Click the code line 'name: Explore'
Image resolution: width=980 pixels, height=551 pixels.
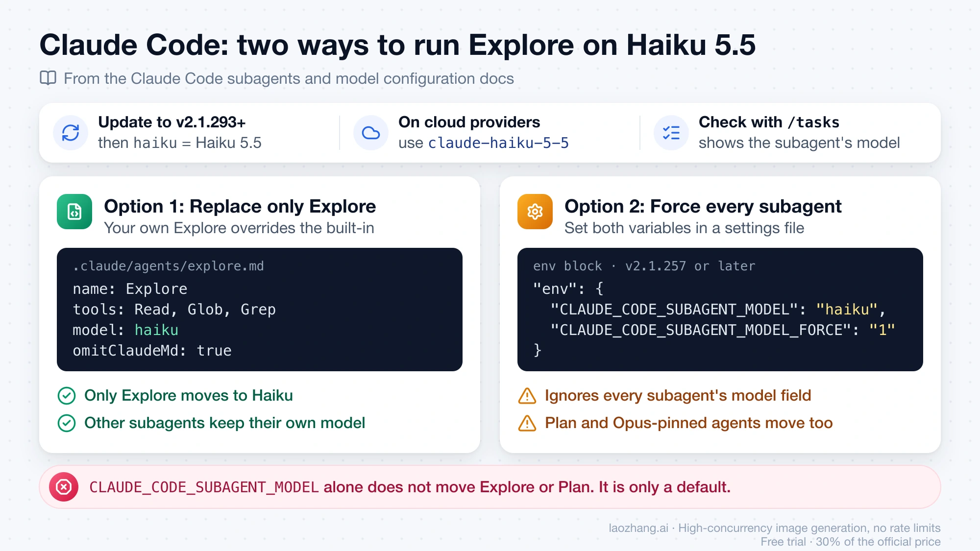click(130, 289)
